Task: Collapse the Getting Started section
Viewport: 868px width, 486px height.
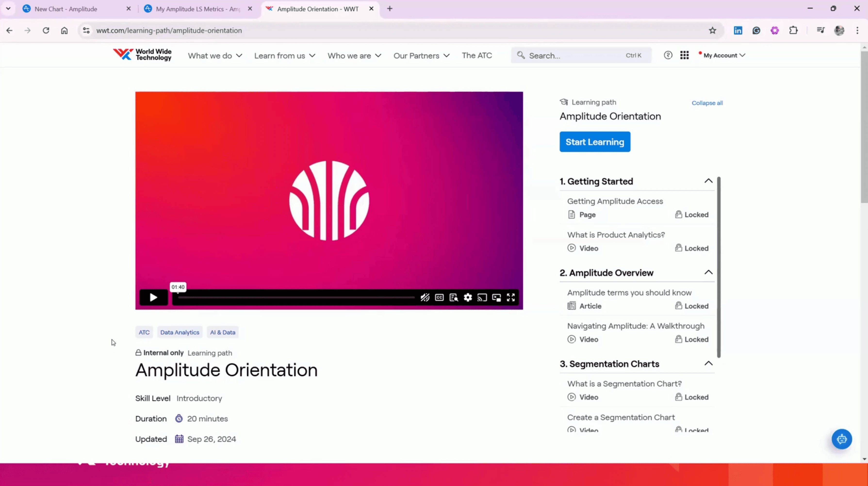Action: (x=708, y=181)
